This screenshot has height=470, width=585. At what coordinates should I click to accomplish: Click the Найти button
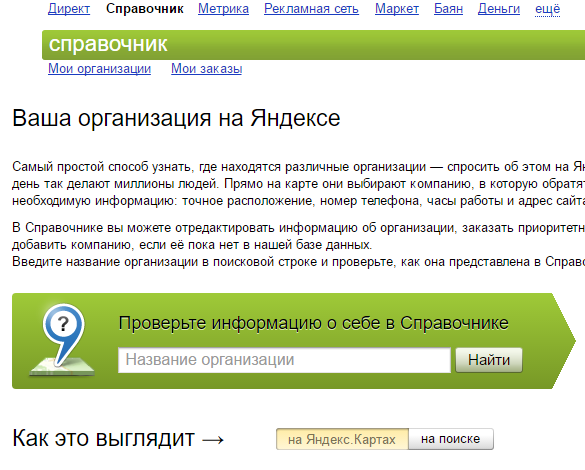click(x=489, y=360)
